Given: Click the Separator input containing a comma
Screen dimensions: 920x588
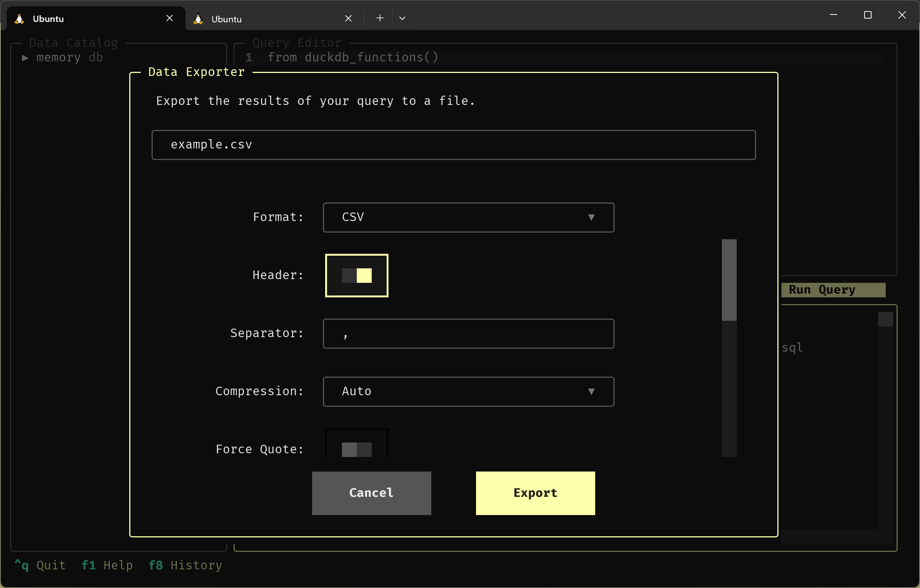Looking at the screenshot, I should coord(468,333).
